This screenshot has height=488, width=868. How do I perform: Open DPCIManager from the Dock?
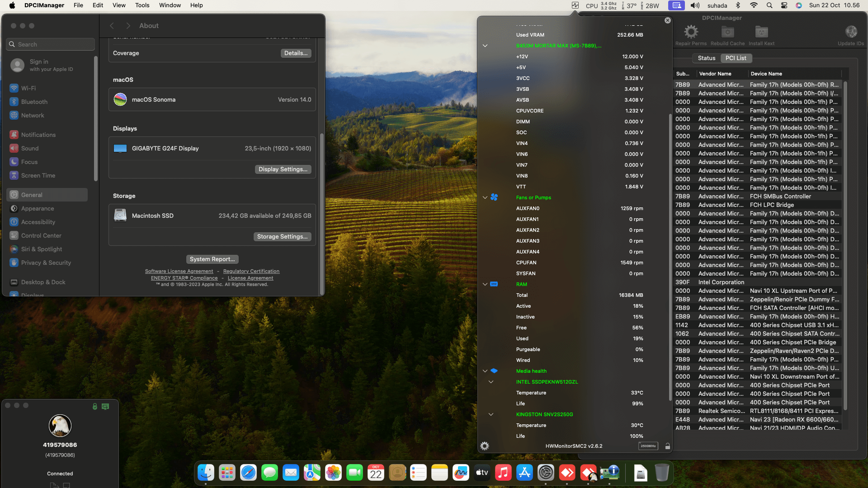click(x=610, y=473)
